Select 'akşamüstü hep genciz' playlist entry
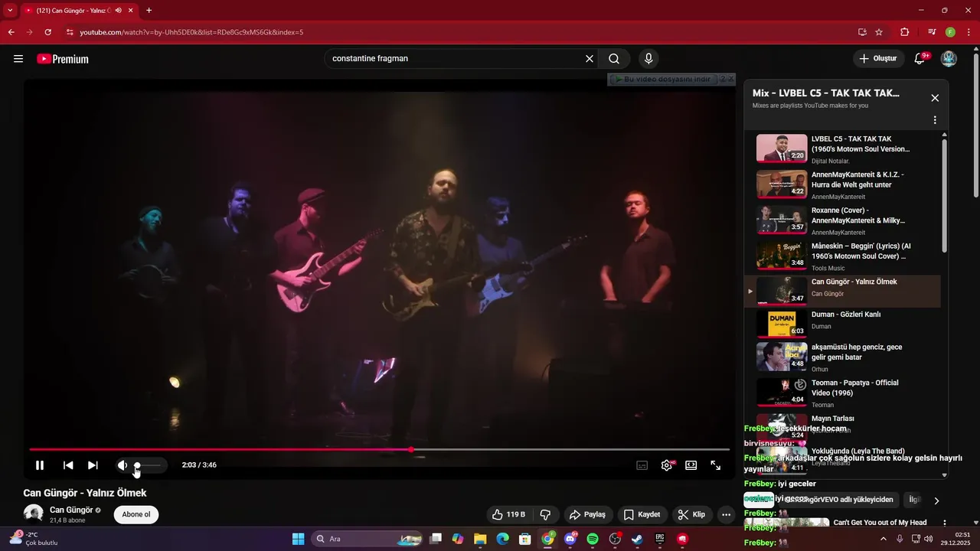Screen dimensions: 980x551 click(842, 357)
